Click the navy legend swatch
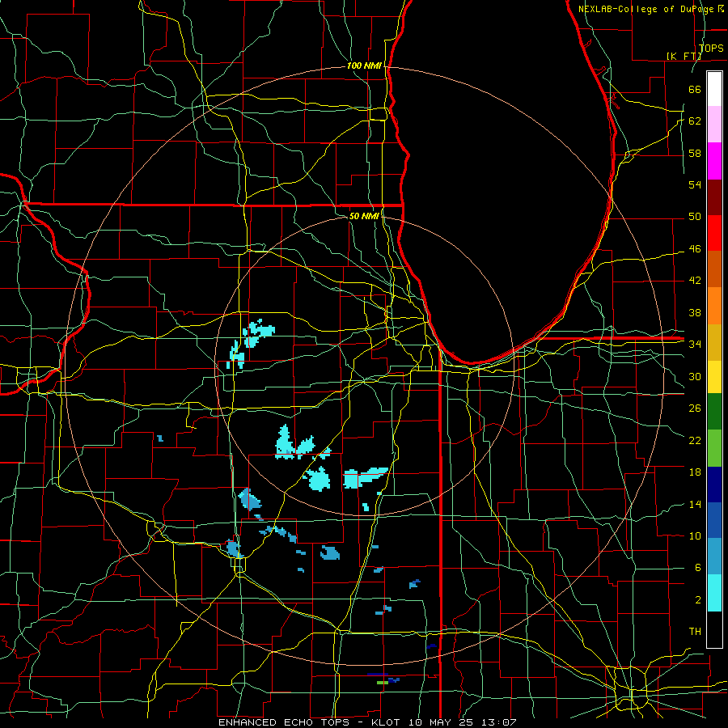The width and height of the screenshot is (728, 728). (714, 485)
